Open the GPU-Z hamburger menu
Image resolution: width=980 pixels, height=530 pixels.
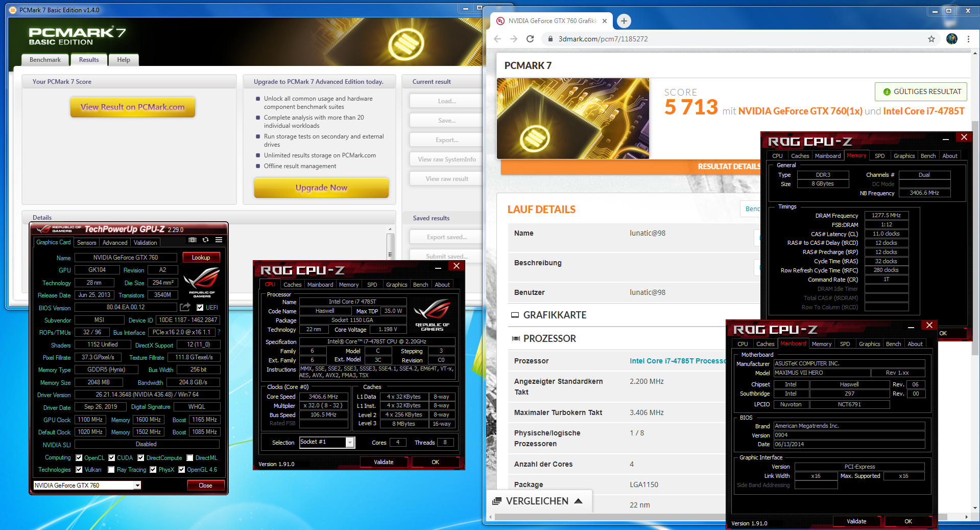[219, 240]
